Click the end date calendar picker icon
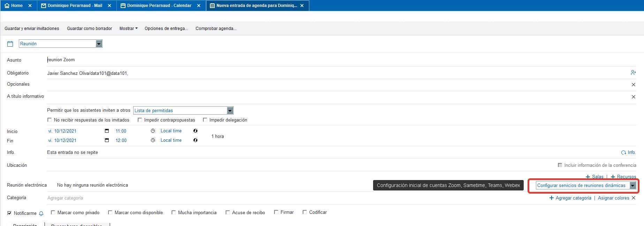Viewport: 644px width, 226px height. click(x=107, y=140)
